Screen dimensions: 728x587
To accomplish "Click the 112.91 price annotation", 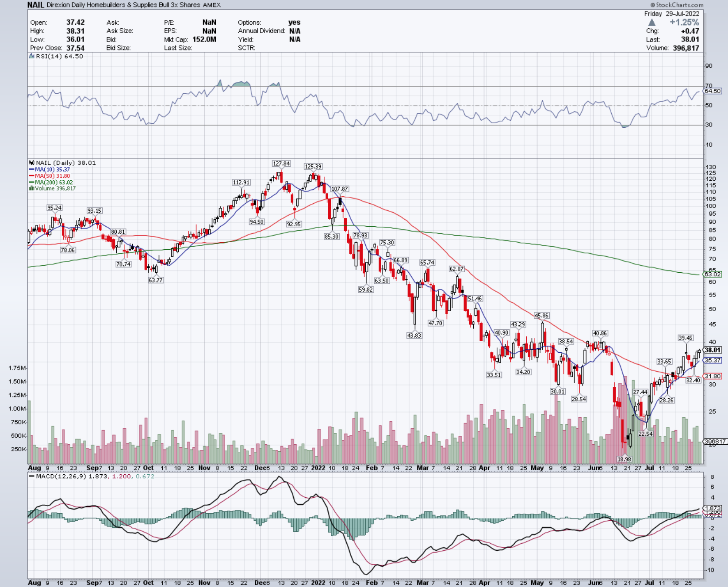I will pos(241,183).
